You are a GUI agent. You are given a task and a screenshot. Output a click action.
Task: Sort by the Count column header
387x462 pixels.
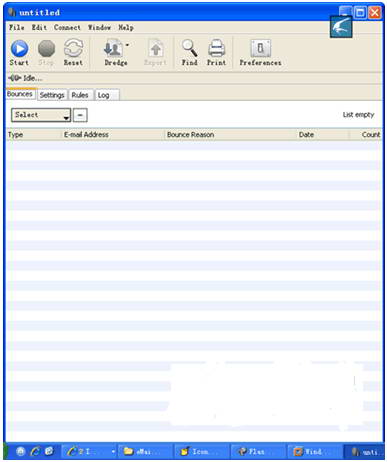[x=365, y=135]
